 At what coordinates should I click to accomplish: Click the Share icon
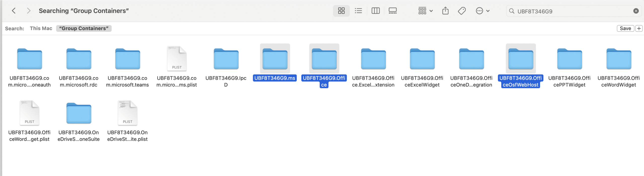coord(445,11)
